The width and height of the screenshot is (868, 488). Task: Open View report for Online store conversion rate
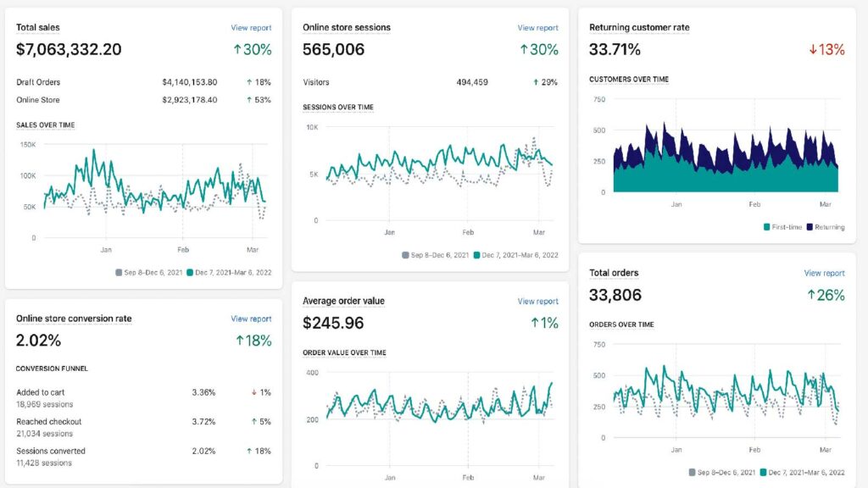(251, 319)
